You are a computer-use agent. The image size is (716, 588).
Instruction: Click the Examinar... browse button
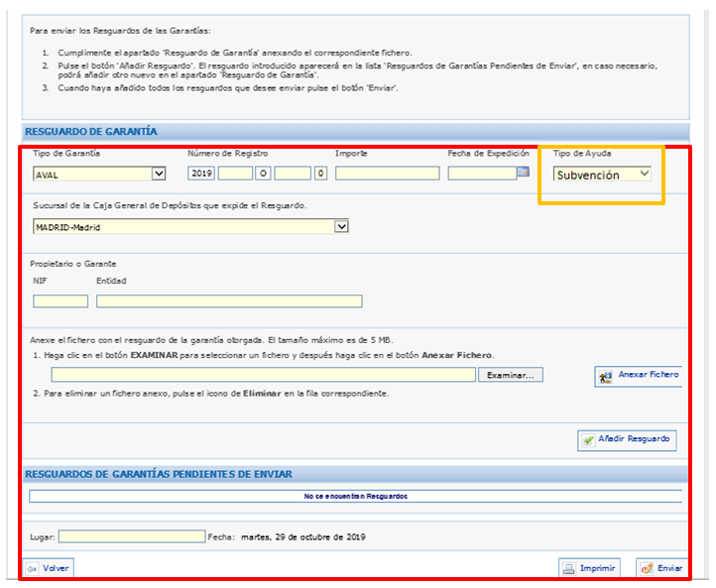click(511, 375)
